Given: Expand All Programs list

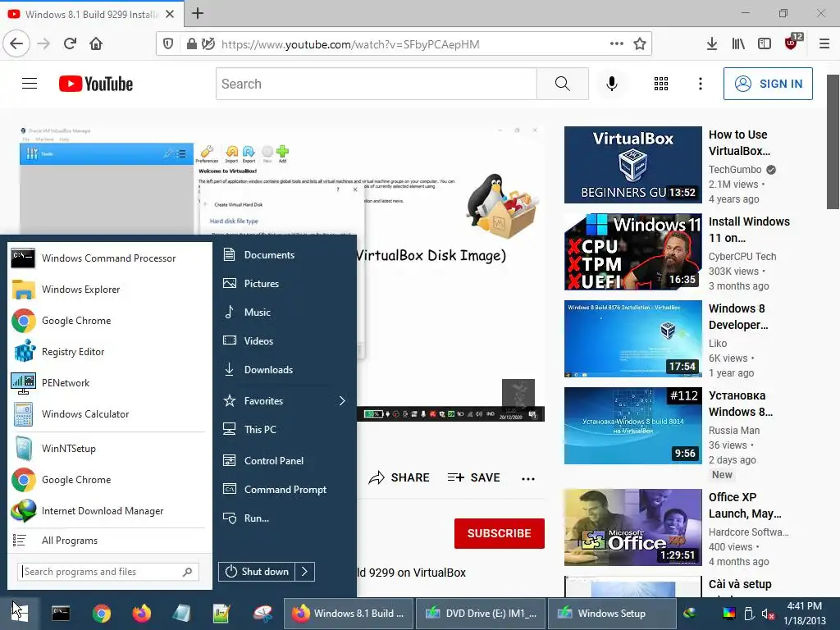Looking at the screenshot, I should coord(109,541).
